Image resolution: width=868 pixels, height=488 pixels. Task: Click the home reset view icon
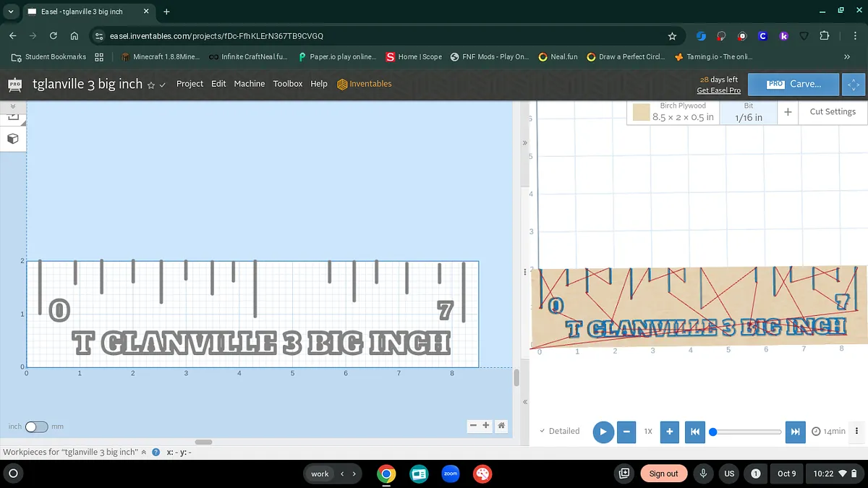[501, 426]
